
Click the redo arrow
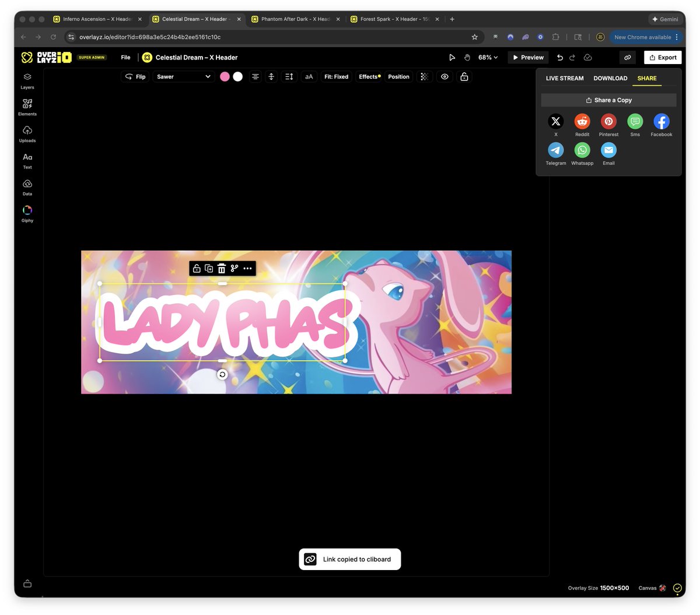click(x=572, y=58)
